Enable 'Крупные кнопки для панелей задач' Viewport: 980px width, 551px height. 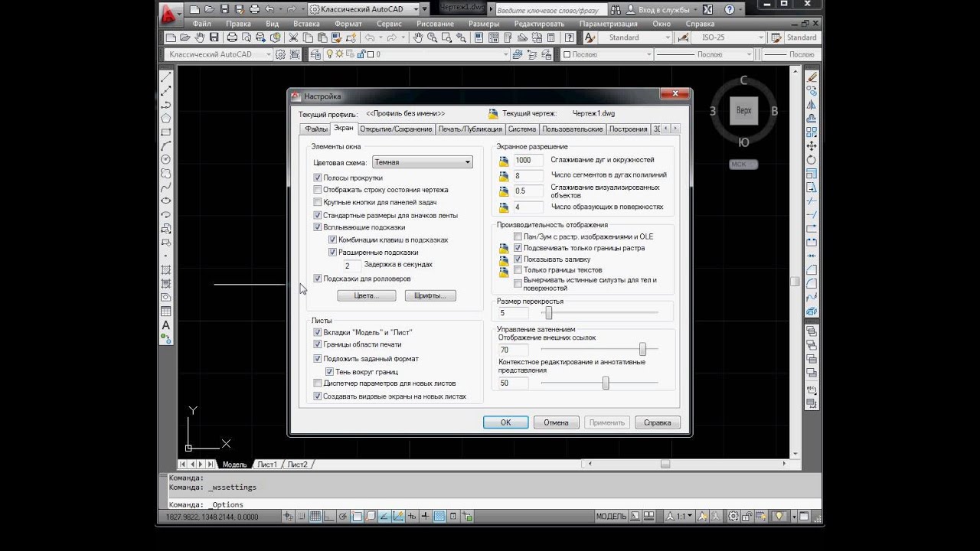(318, 202)
